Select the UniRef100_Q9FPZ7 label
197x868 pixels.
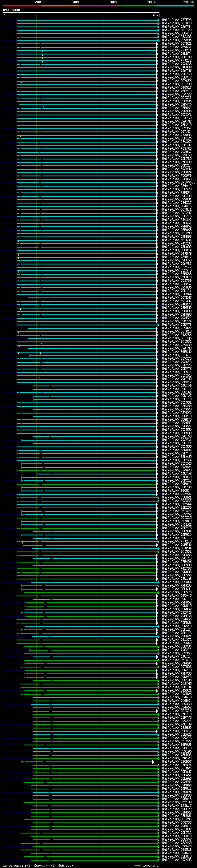[177, 426]
